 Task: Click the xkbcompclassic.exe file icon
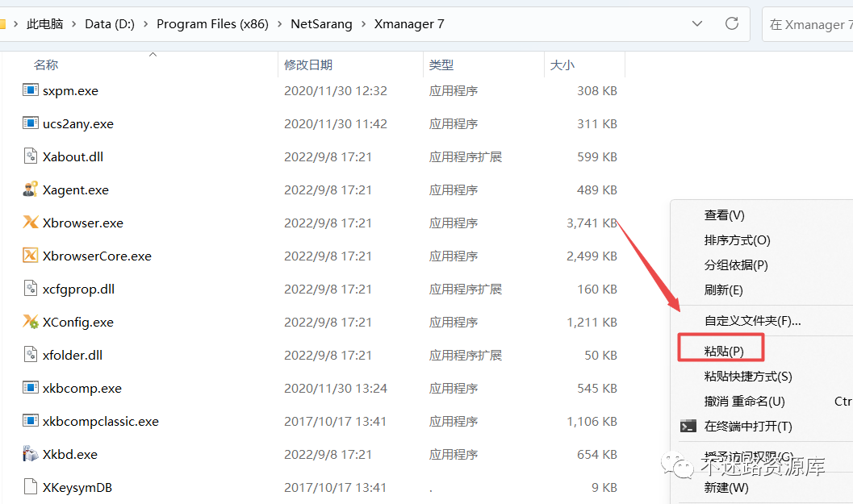coord(31,420)
